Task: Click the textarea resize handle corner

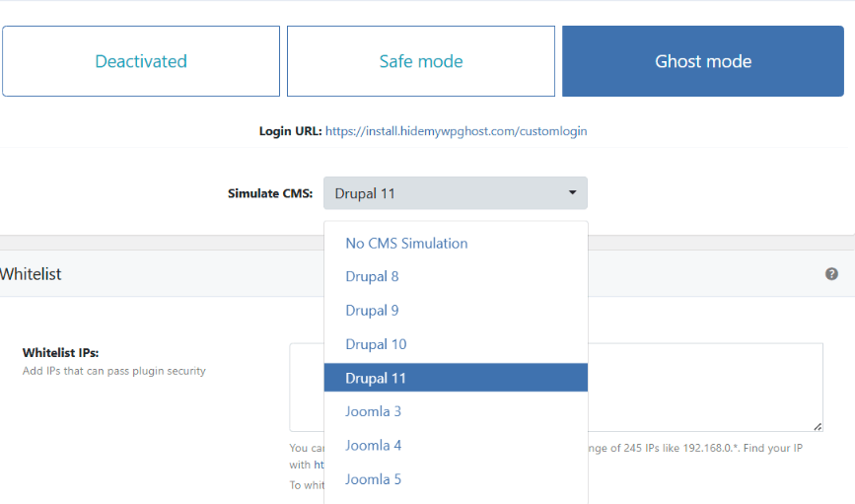Action: pos(818,426)
